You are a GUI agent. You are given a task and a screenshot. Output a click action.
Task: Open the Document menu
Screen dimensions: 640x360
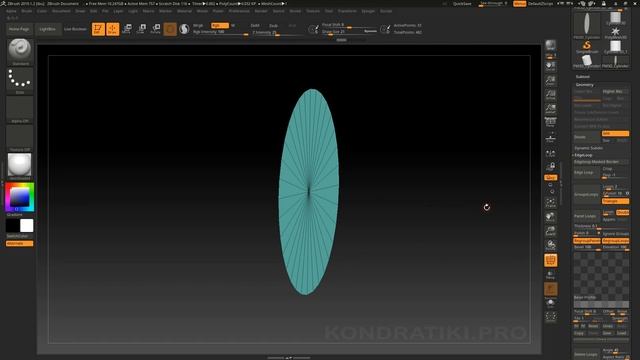[x=61, y=11]
